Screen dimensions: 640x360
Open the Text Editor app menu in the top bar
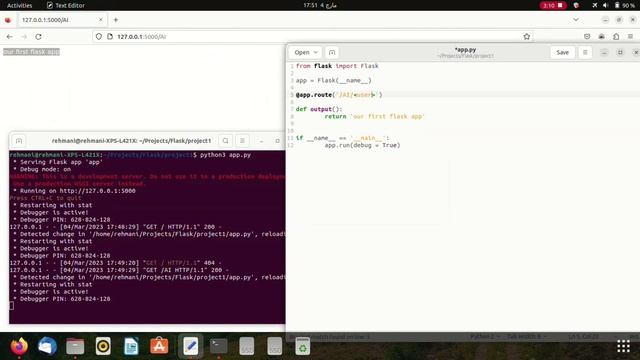66,5
